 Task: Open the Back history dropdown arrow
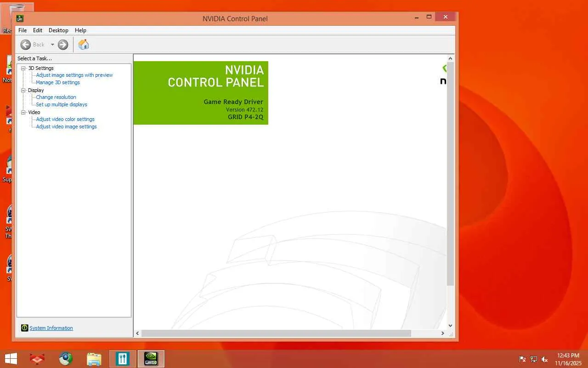pyautogui.click(x=52, y=45)
